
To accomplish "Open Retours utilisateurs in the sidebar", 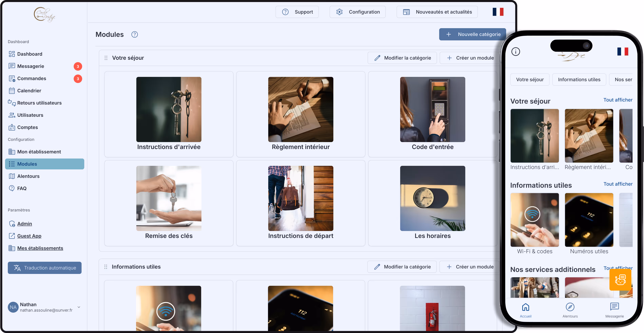I will pos(44,103).
